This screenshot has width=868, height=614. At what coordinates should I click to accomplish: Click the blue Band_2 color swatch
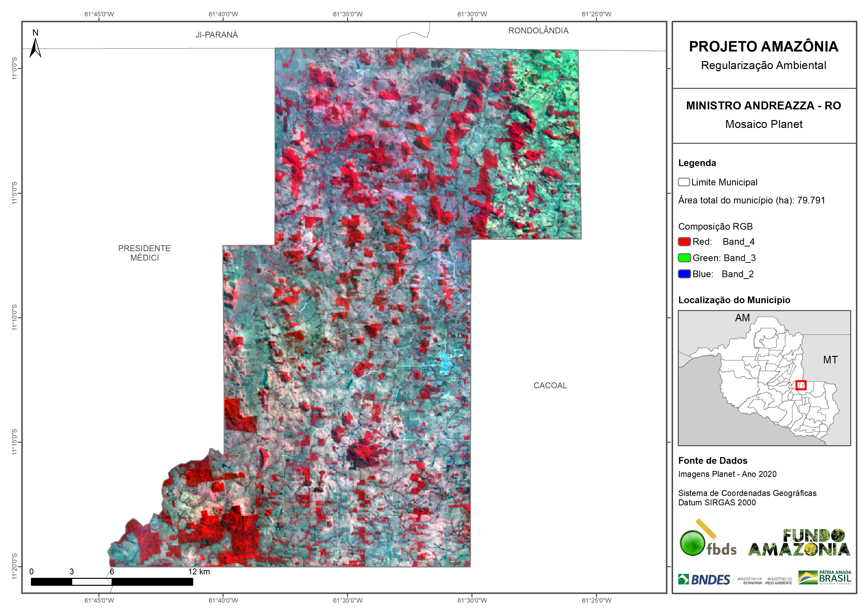[x=684, y=274]
